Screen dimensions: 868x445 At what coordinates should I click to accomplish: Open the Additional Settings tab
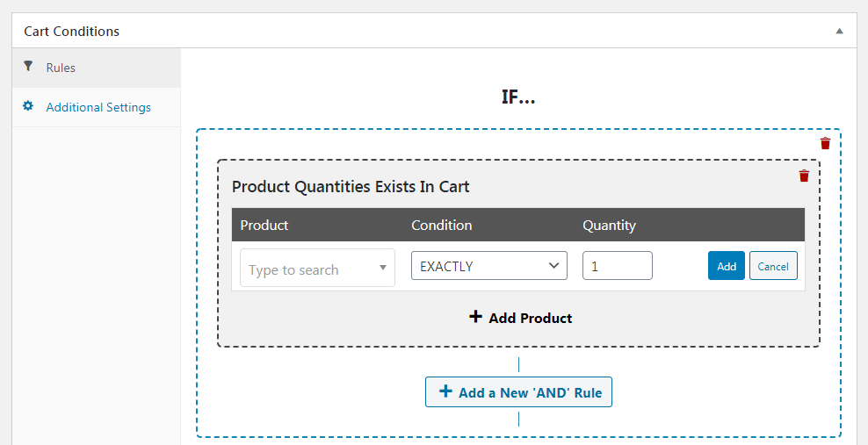point(97,107)
